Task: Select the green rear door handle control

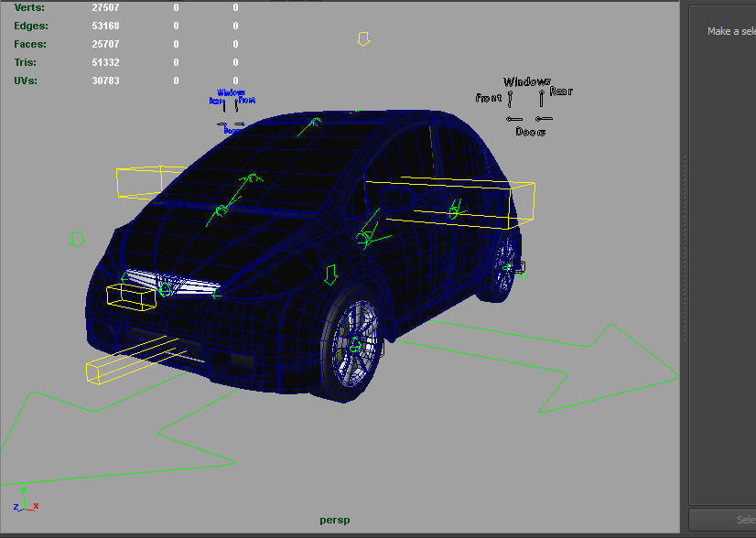Action: [x=456, y=210]
